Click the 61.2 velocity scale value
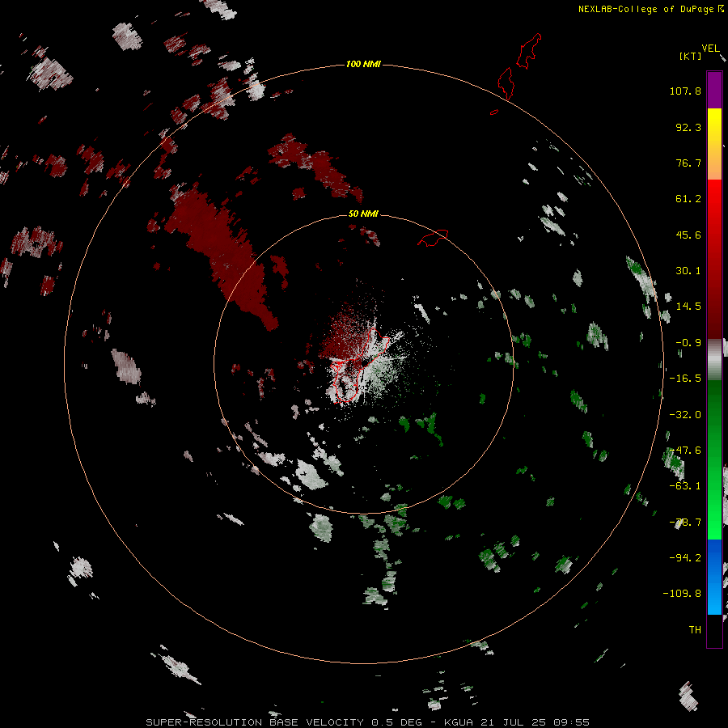Viewport: 728px width, 728px height. [688, 199]
